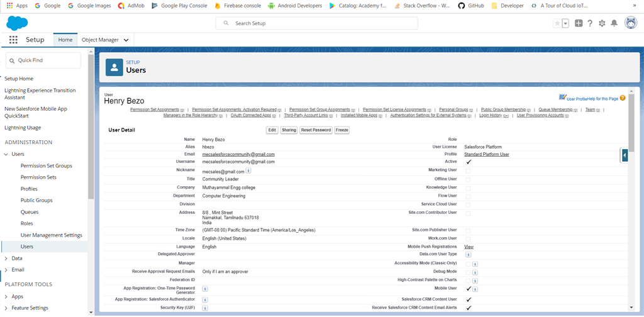
Task: Click the Data.com User Type info icon
Action: pos(468,255)
